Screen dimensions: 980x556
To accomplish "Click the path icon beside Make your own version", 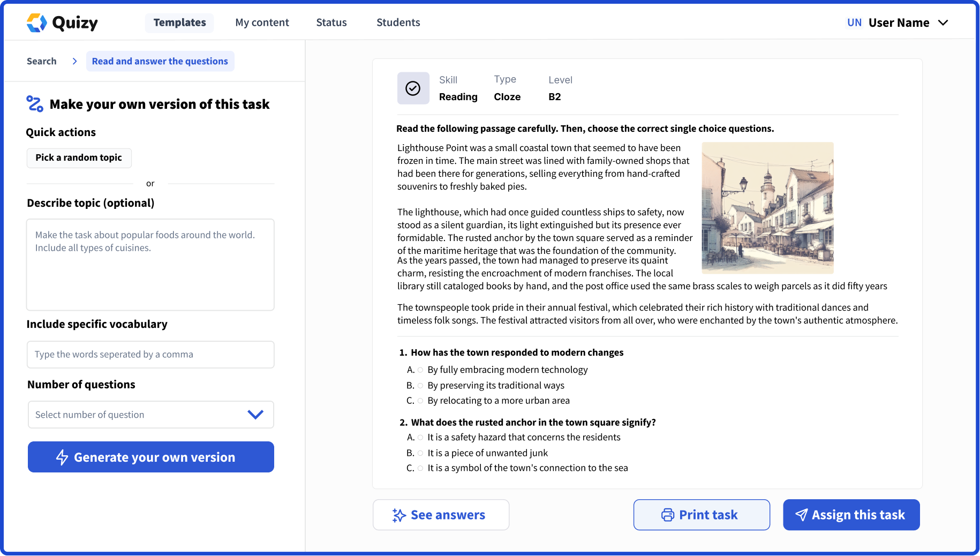I will pos(35,104).
